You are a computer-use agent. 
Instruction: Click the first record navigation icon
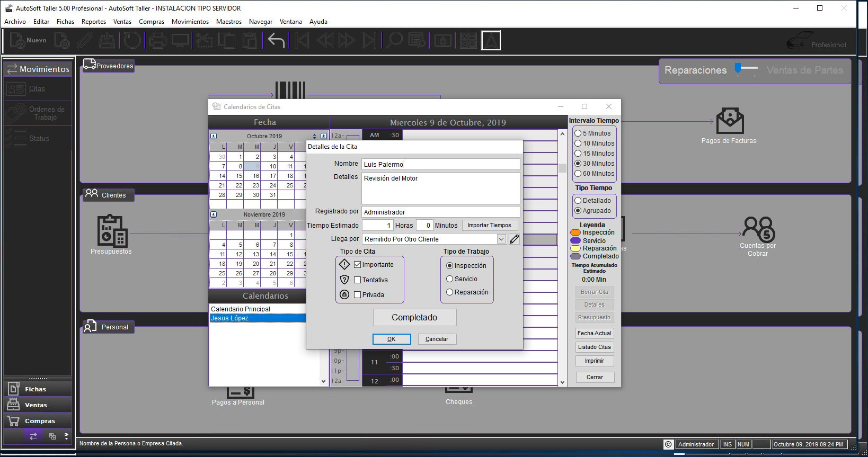point(303,40)
